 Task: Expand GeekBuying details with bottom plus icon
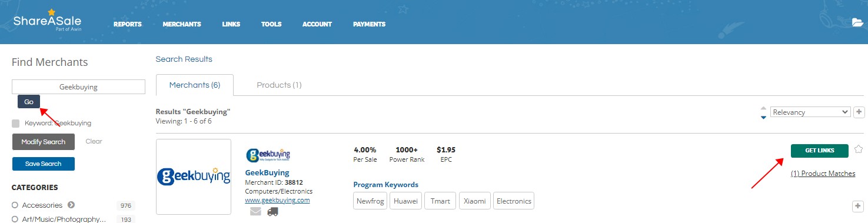click(857, 206)
